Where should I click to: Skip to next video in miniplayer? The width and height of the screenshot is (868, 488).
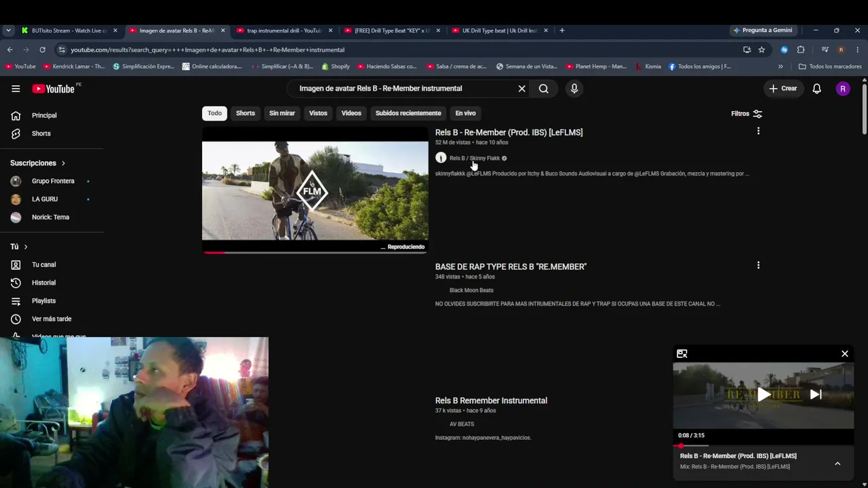816,394
